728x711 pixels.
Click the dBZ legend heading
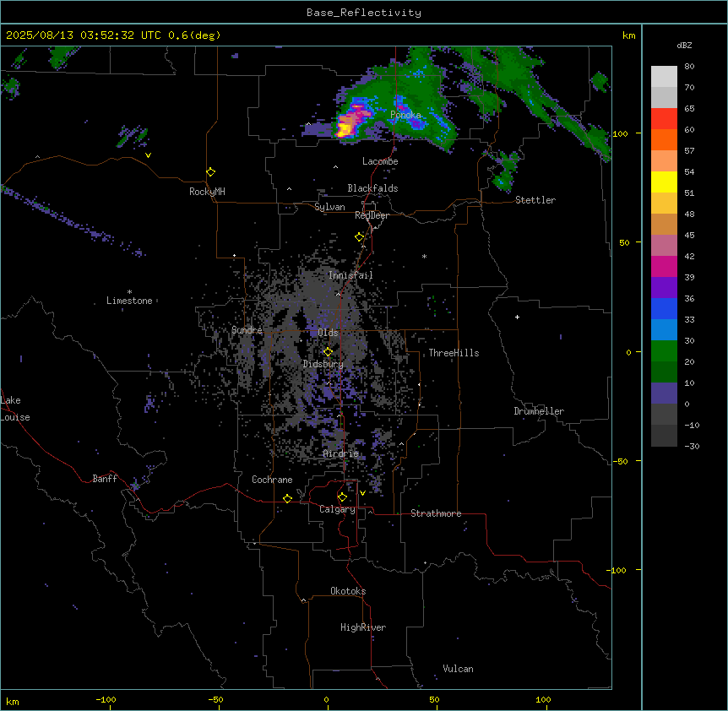pyautogui.click(x=684, y=46)
